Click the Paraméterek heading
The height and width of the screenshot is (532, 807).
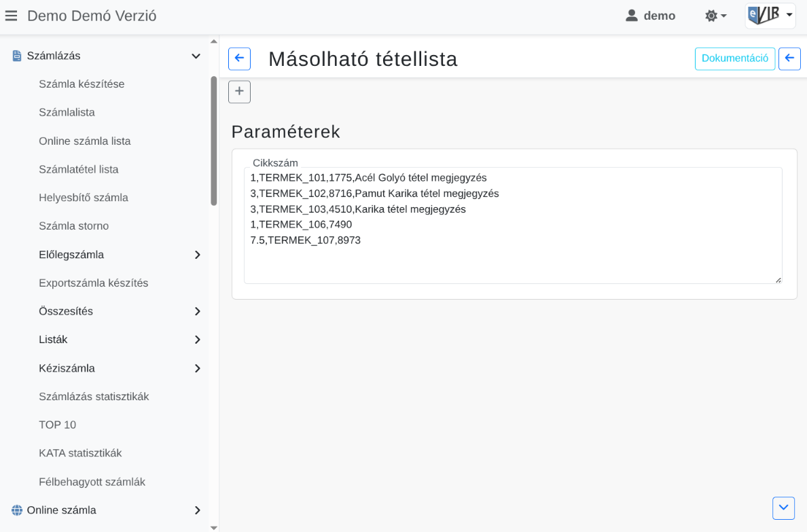(x=285, y=132)
